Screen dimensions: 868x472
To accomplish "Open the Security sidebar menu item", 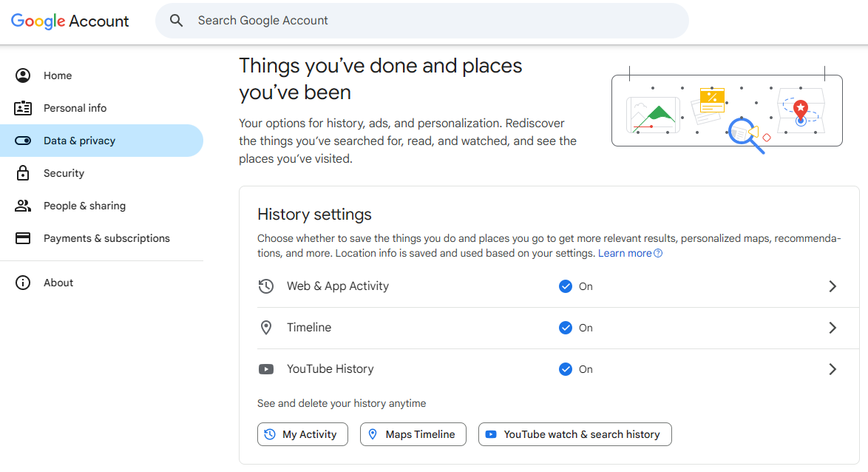I will (x=64, y=173).
